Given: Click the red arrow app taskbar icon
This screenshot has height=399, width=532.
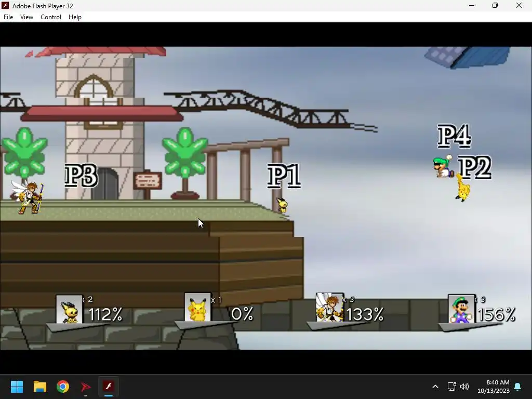Looking at the screenshot, I should (x=86, y=387).
